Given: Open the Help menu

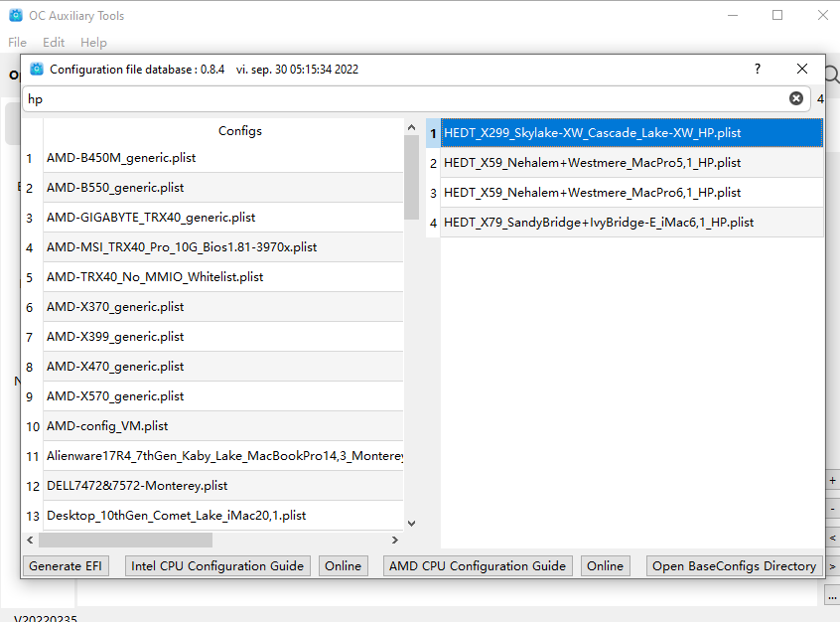Looking at the screenshot, I should (93, 43).
